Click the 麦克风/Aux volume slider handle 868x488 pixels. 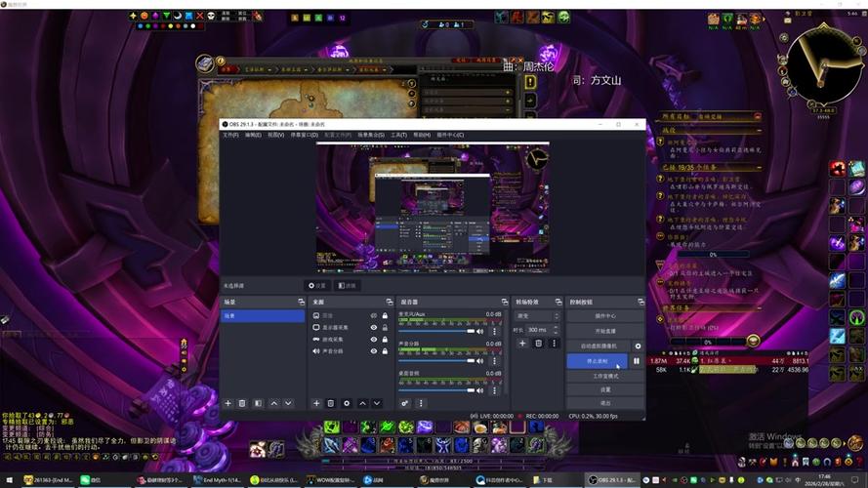coord(471,331)
